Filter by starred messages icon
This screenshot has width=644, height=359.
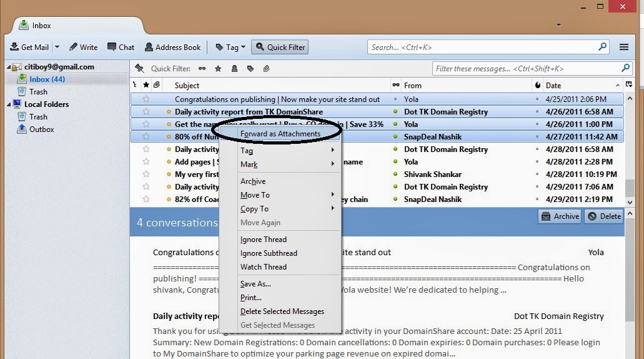[218, 69]
